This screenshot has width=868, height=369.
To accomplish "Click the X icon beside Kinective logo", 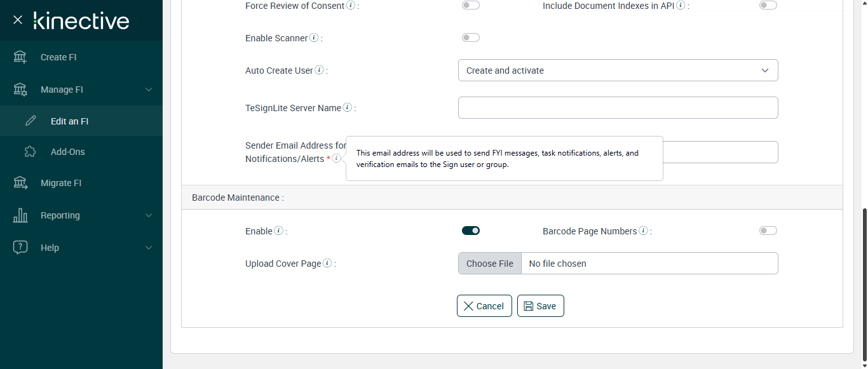I will (x=18, y=20).
